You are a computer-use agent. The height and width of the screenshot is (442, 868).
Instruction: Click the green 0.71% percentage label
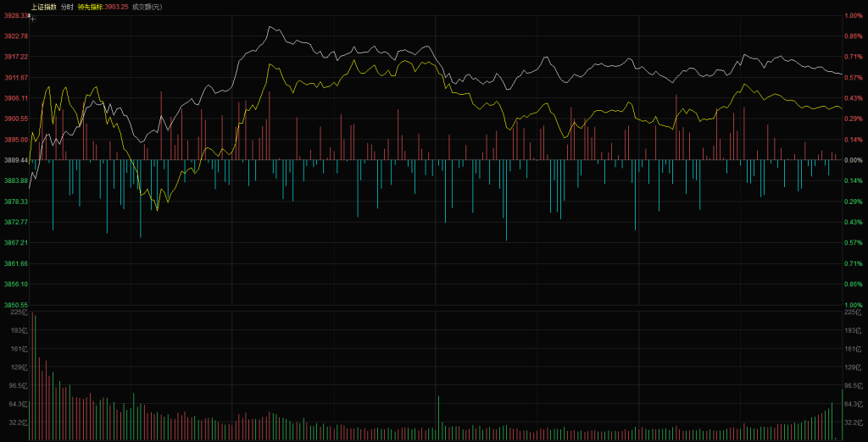853,263
